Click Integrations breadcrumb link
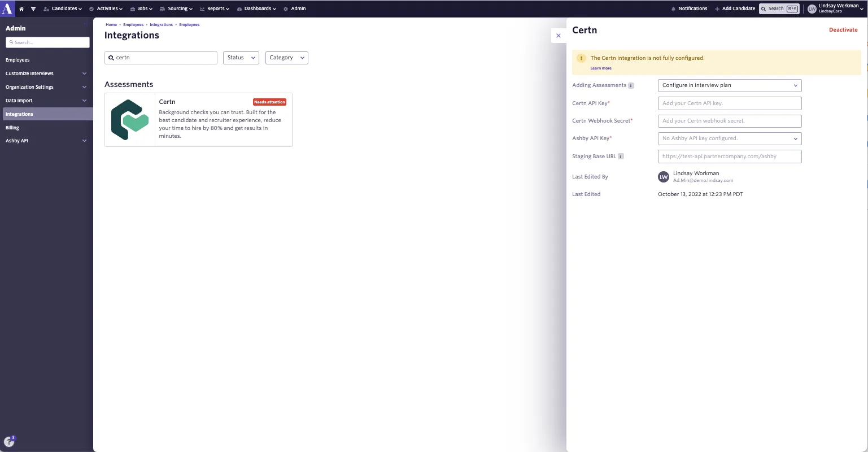The image size is (868, 452). tap(162, 25)
